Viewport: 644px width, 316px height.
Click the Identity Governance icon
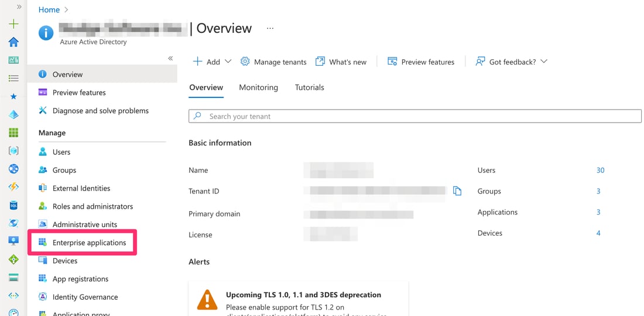[x=42, y=297]
